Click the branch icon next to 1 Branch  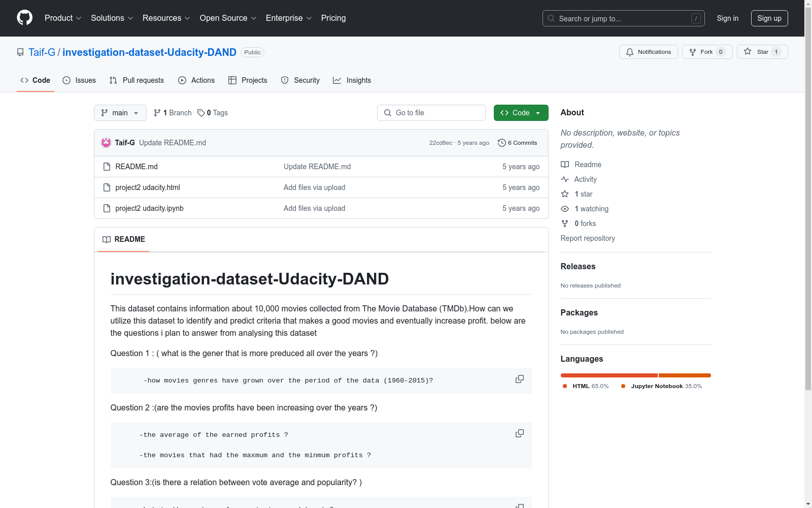click(157, 113)
